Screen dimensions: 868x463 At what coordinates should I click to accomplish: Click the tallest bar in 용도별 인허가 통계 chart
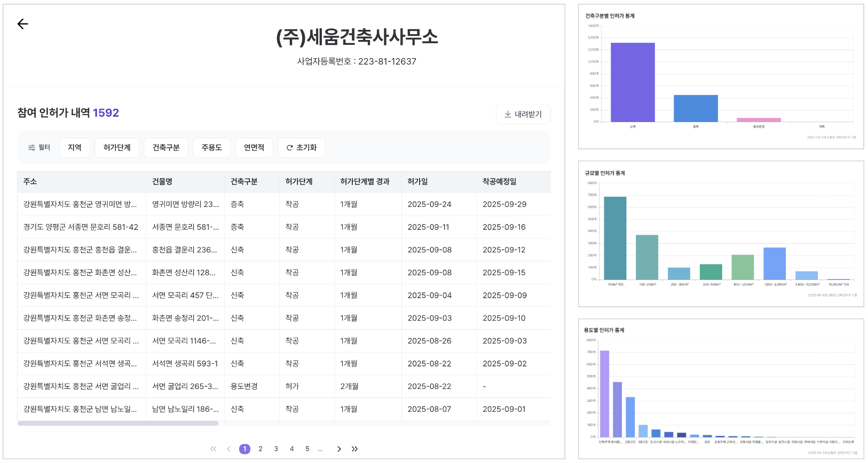tap(604, 394)
